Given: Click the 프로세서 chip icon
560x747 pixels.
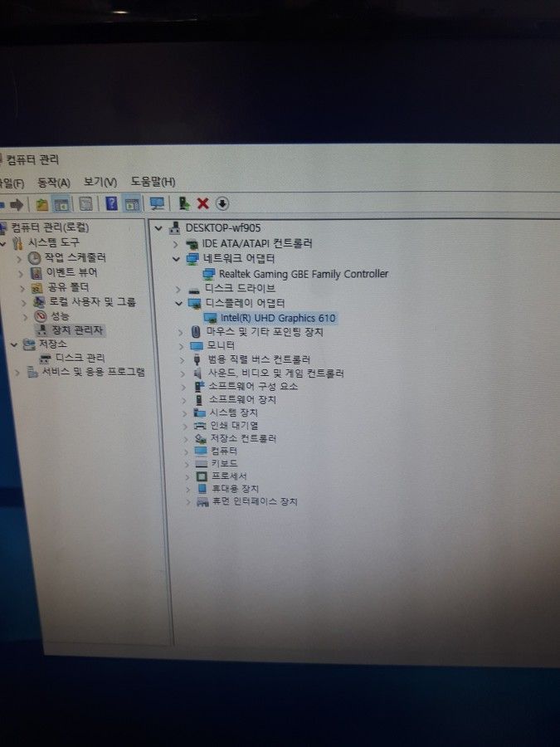Looking at the screenshot, I should [x=202, y=476].
